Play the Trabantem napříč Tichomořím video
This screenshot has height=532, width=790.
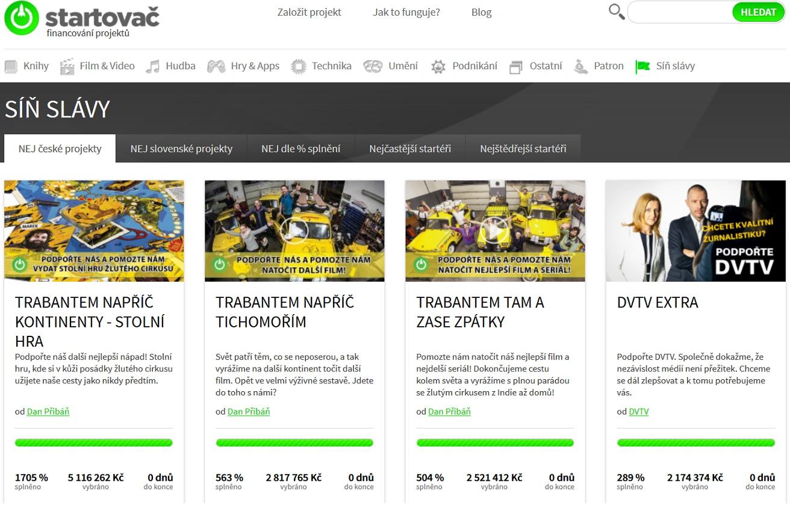pos(294,230)
